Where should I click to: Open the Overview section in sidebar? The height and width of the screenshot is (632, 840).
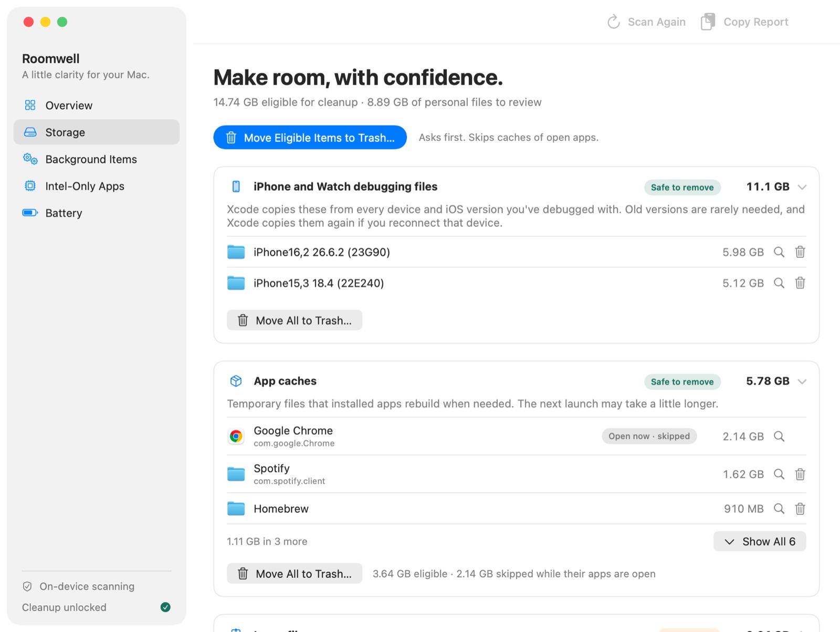click(97, 106)
